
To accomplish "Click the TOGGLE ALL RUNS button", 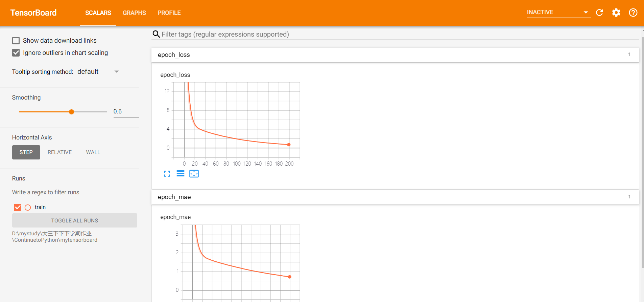I will coord(75,220).
